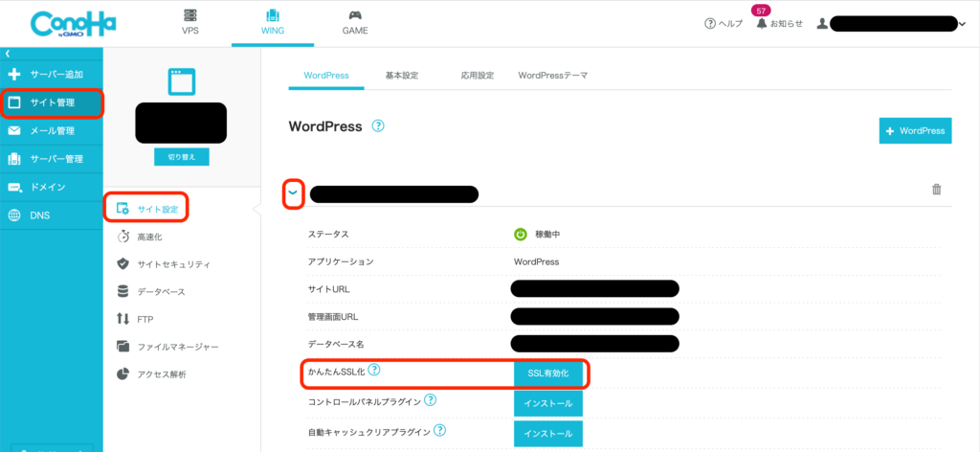Open the user account dropdown arrow

961,24
